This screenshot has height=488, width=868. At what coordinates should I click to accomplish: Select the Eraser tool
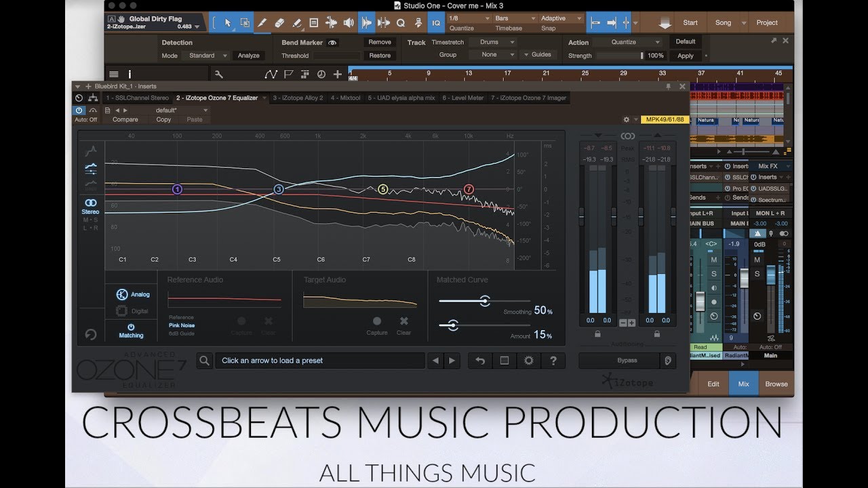tap(279, 23)
